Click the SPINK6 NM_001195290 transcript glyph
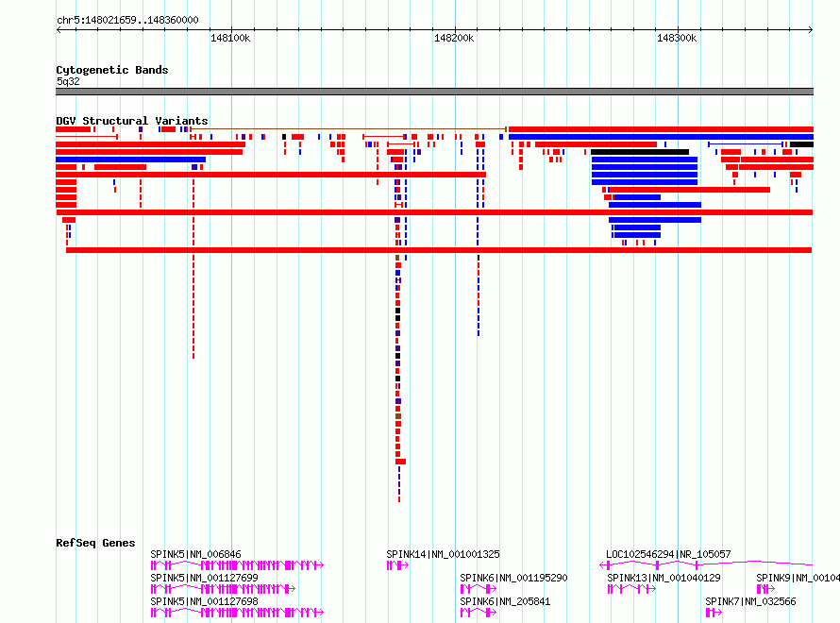This screenshot has width=840, height=623. (478, 589)
